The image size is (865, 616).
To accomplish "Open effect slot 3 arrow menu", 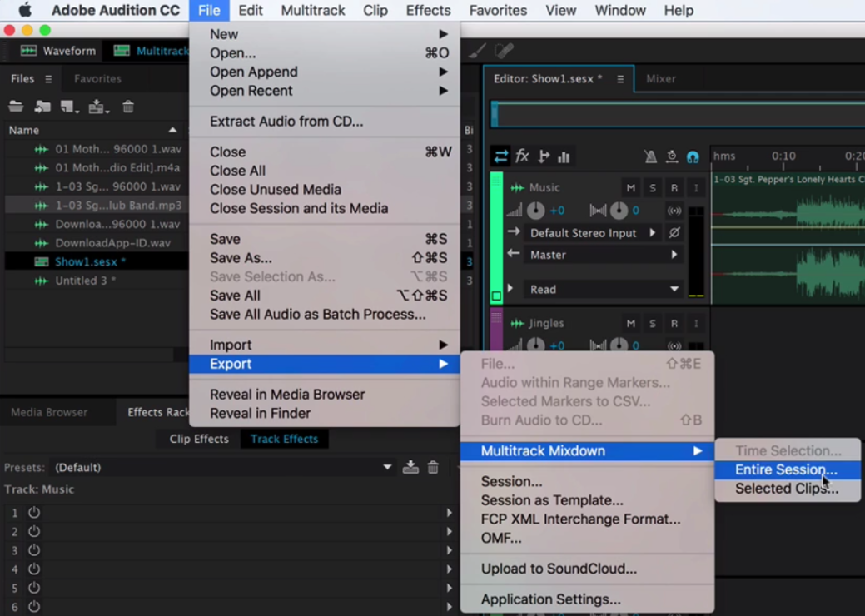I will [x=449, y=550].
